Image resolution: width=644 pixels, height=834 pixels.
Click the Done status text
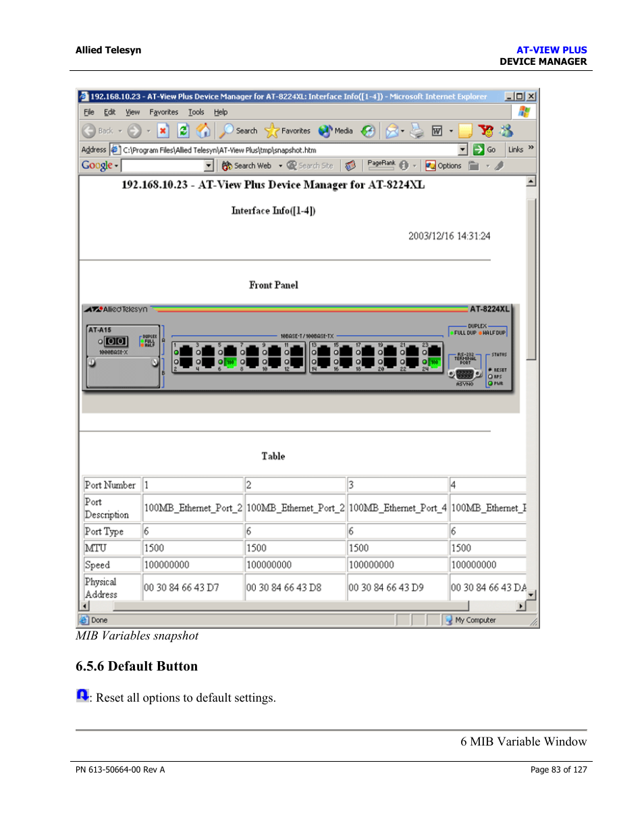tap(99, 620)
